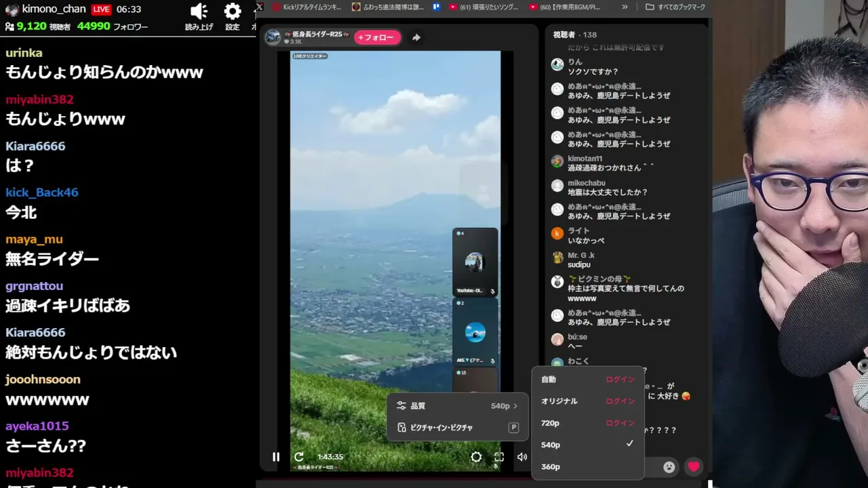Click the 44990 フォロワー count
868x488 pixels.
click(113, 26)
